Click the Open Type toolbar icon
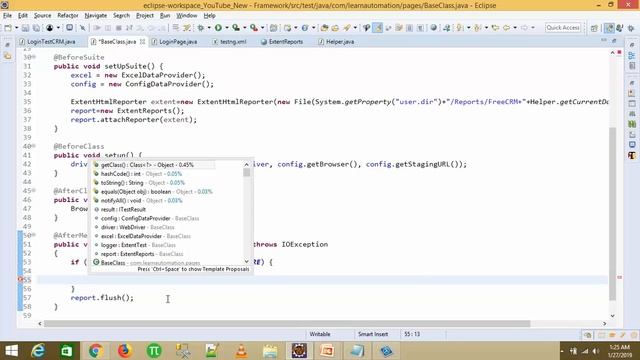This screenshot has height=360, width=640. [x=324, y=28]
